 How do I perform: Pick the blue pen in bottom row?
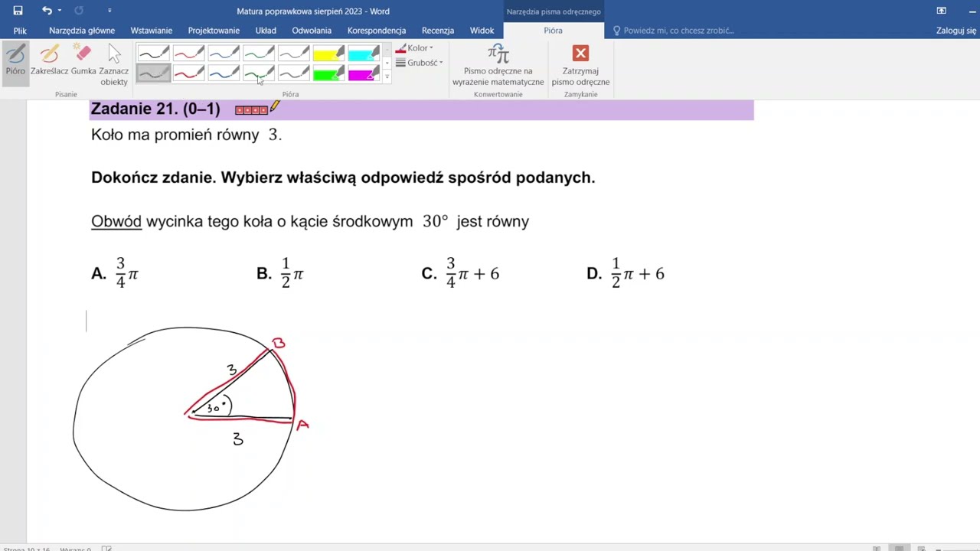224,73
